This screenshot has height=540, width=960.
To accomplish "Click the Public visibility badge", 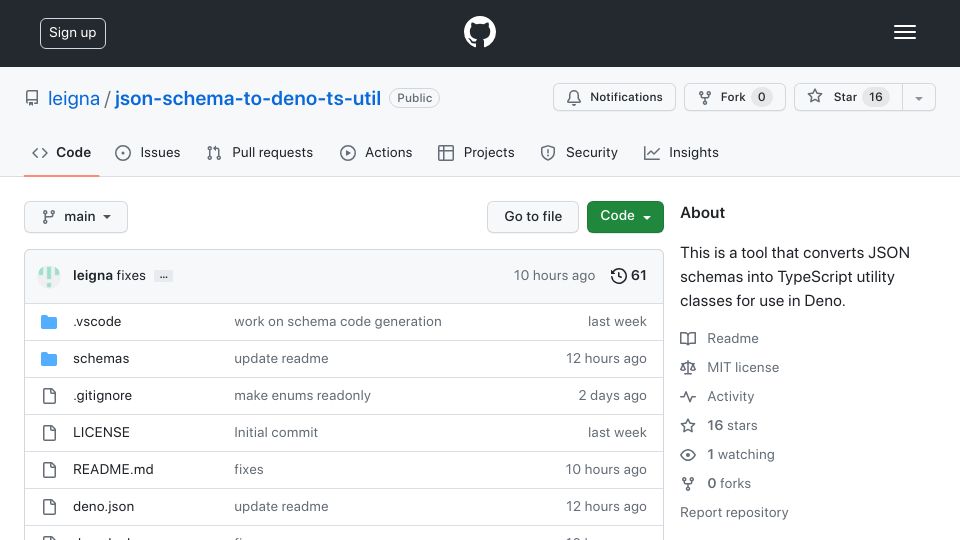I will pyautogui.click(x=414, y=98).
